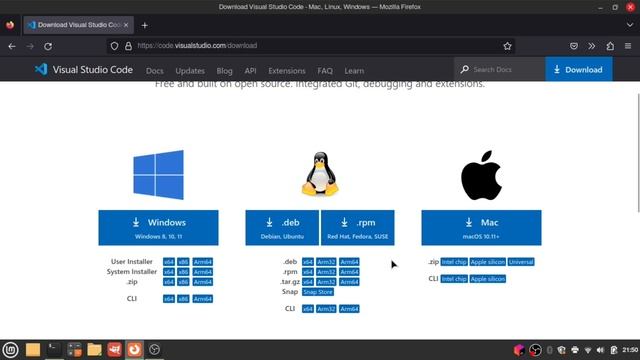Select Arm64 for Linux .rpm
This screenshot has height=360, width=640.
pyautogui.click(x=349, y=272)
